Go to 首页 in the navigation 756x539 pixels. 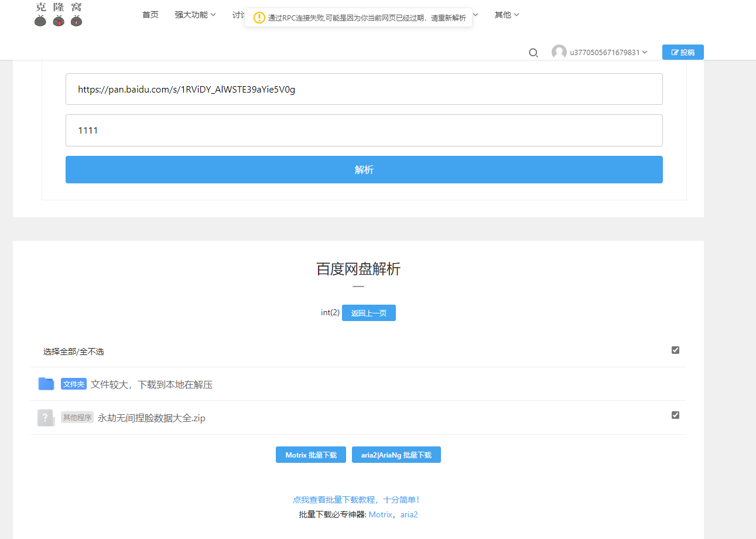[150, 15]
